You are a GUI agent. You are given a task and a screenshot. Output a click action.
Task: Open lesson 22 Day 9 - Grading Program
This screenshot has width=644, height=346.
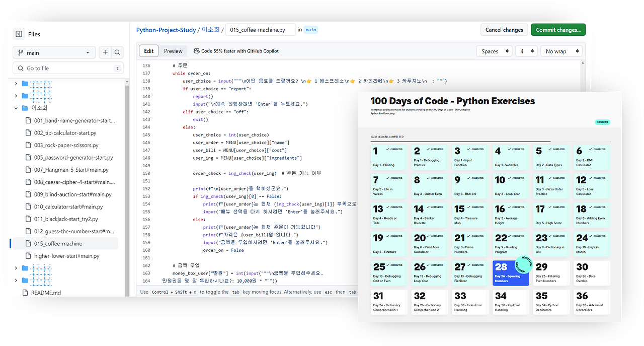tap(511, 244)
